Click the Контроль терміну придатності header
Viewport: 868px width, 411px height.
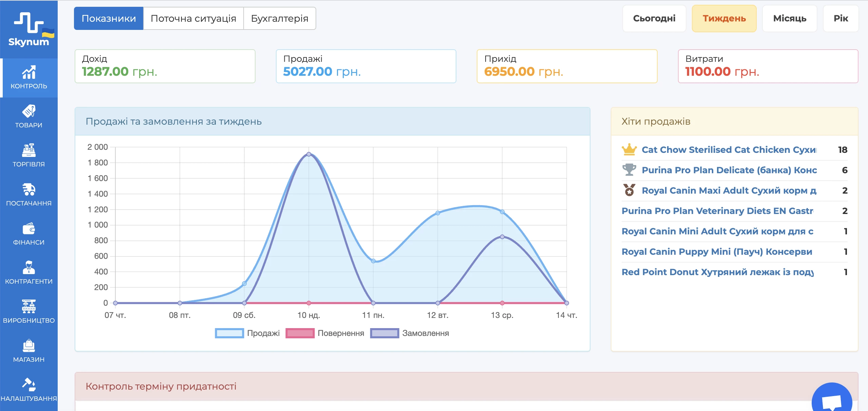[x=467, y=387]
